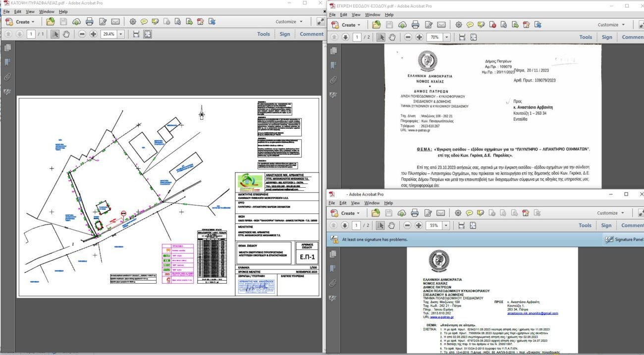Open the Attachments paperclip panel in the left window
Screen dimensions: 644x355
coord(7,77)
